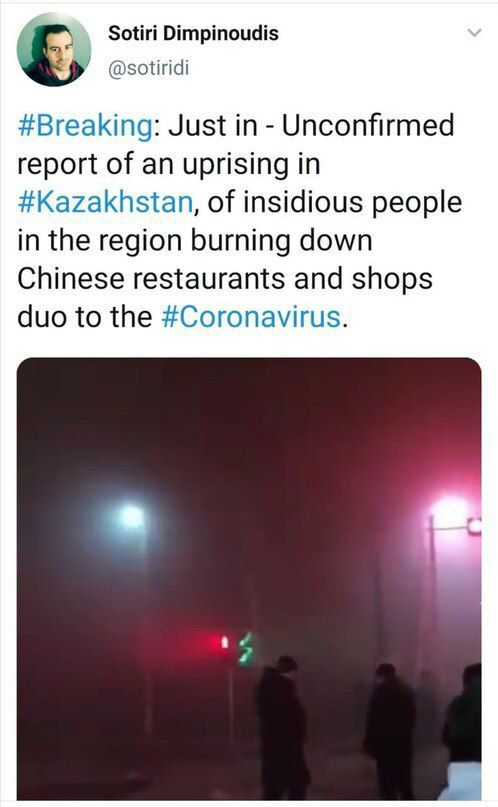Open the @sotiridi handle
The height and width of the screenshot is (807, 498).
149,67
